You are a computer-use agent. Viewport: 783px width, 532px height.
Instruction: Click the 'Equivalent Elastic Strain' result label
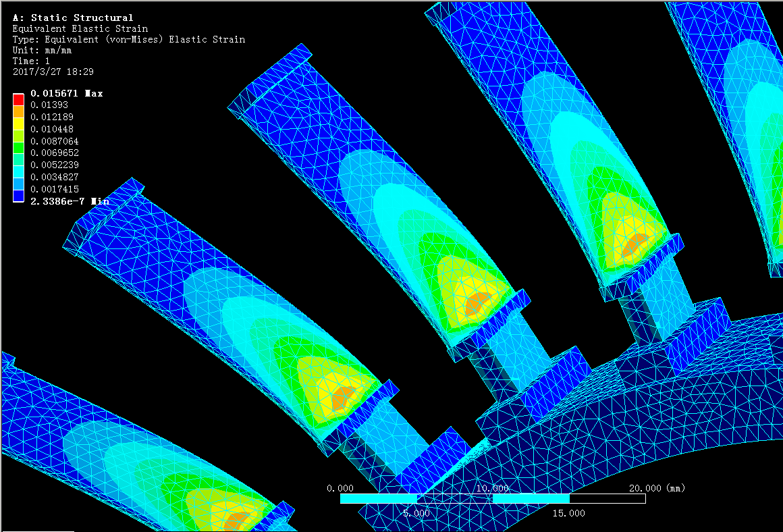80,28
